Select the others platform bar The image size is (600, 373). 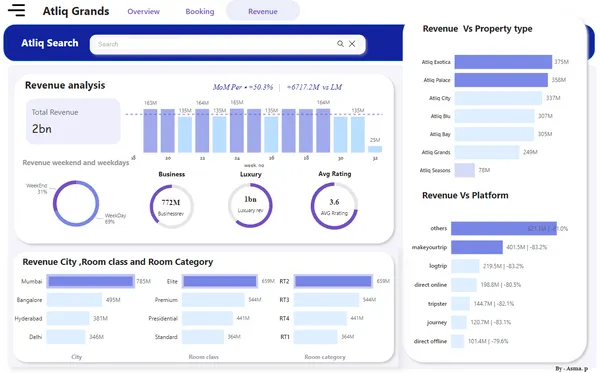tap(504, 228)
